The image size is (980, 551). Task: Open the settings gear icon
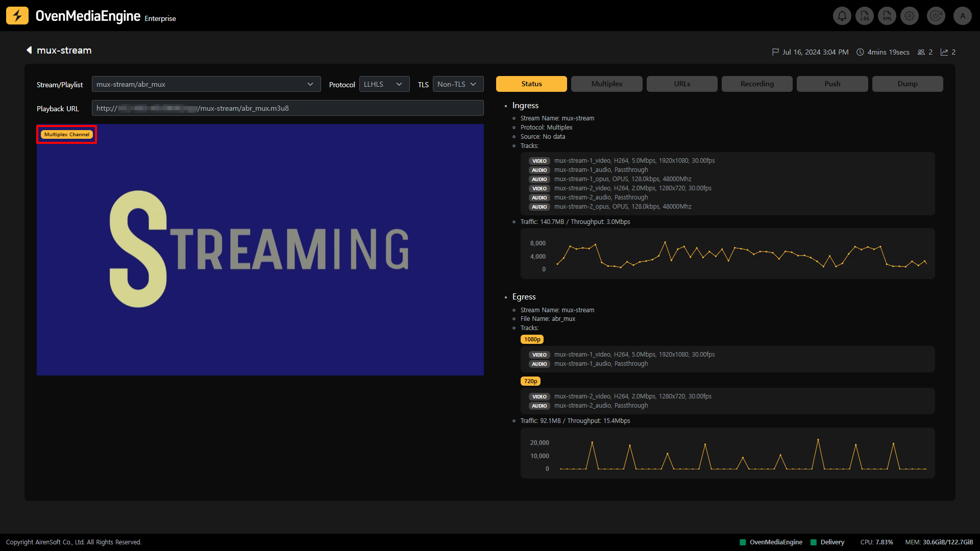(x=910, y=16)
